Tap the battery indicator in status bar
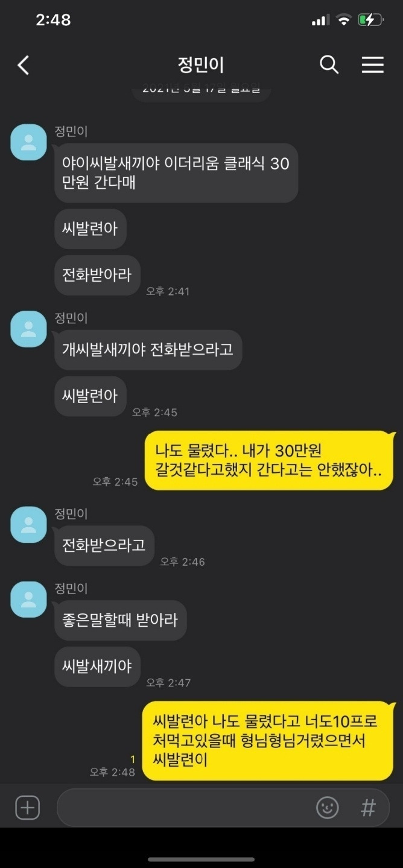This screenshot has height=868, width=403. point(370,20)
